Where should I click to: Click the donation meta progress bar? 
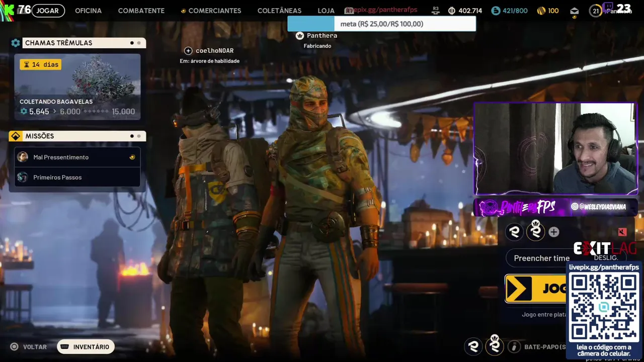381,24
